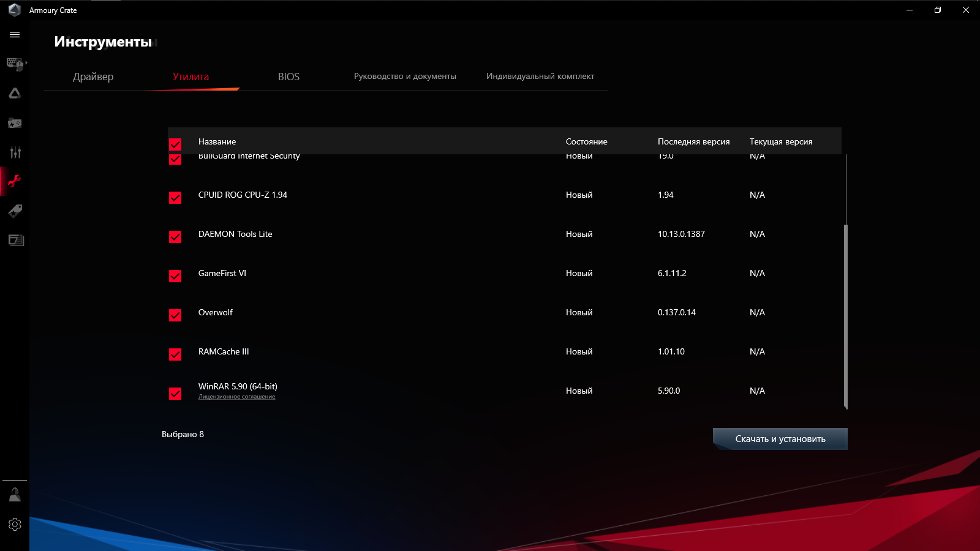Go to Руководство и документы tab
The height and width of the screenshot is (551, 980).
pyautogui.click(x=405, y=77)
